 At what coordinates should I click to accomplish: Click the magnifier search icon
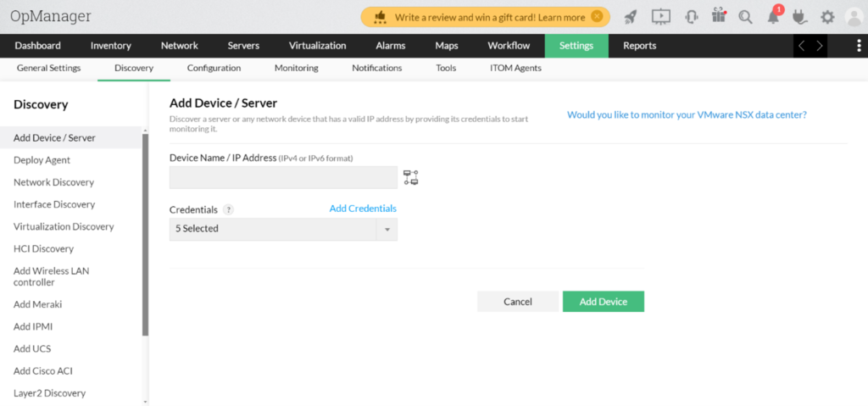[745, 17]
